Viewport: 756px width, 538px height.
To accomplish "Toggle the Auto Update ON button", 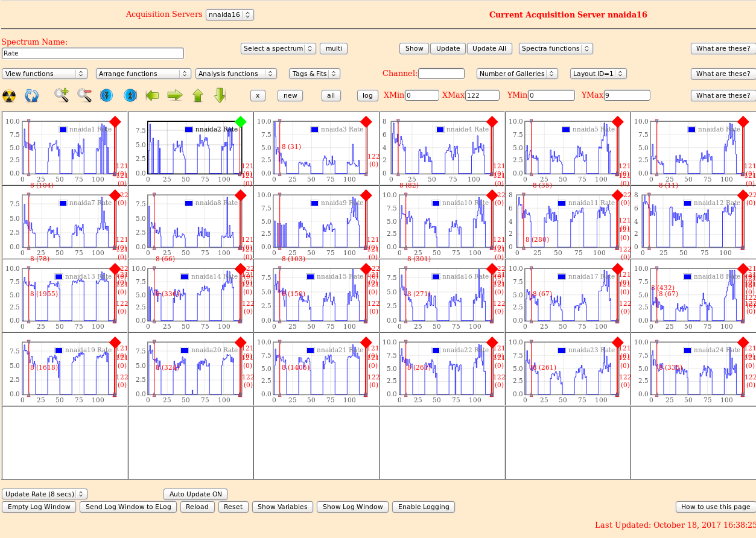I will coord(195,494).
